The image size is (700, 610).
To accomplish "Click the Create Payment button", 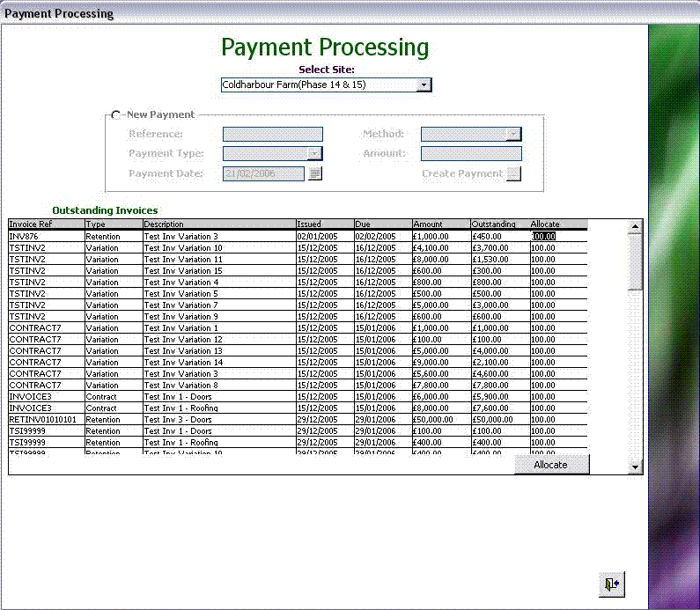I will pyautogui.click(x=514, y=173).
